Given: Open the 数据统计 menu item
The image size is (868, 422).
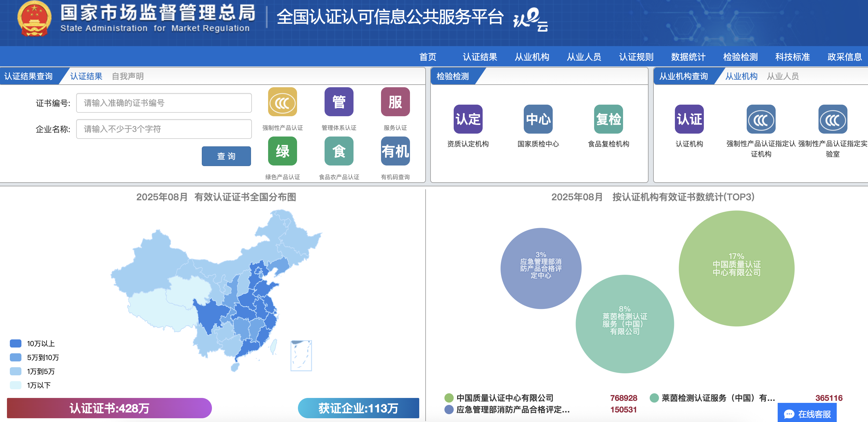Looking at the screenshot, I should (687, 57).
